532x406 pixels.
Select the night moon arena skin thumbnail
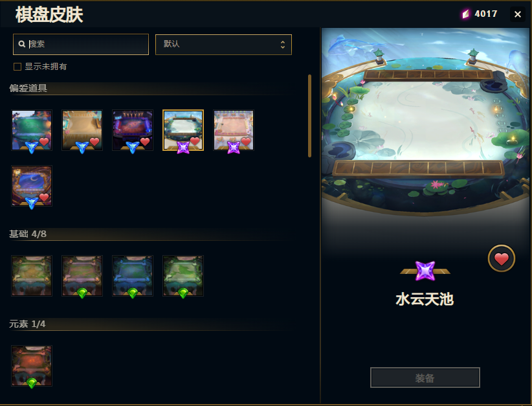32,186
